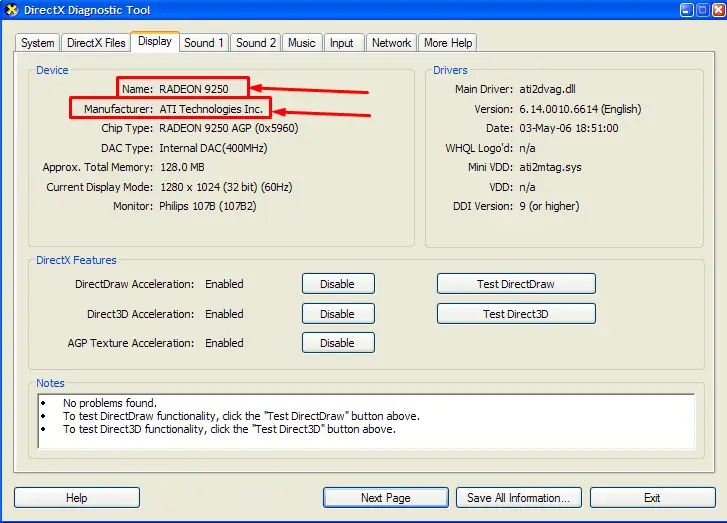Go to Next Page

click(386, 498)
